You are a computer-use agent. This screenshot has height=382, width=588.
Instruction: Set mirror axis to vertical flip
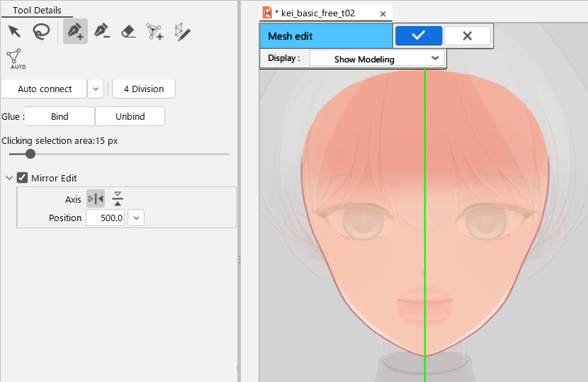click(x=118, y=199)
